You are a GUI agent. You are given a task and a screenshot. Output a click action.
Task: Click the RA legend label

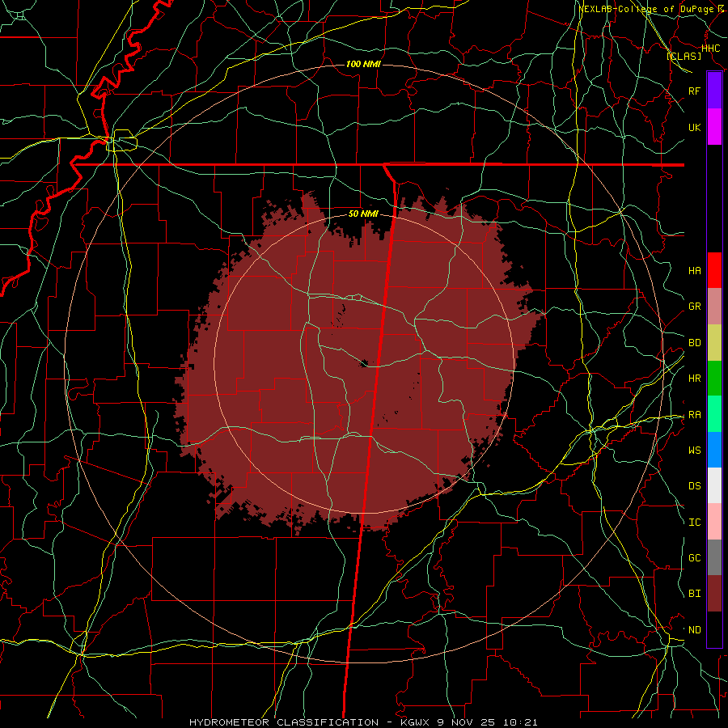tap(695, 414)
